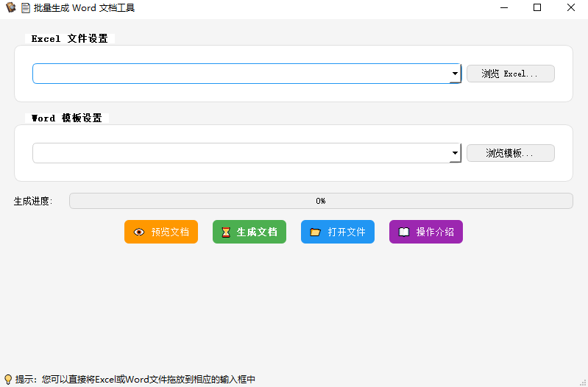Click the folder icon on 打开文件 button
This screenshot has width=588, height=387.
click(316, 232)
